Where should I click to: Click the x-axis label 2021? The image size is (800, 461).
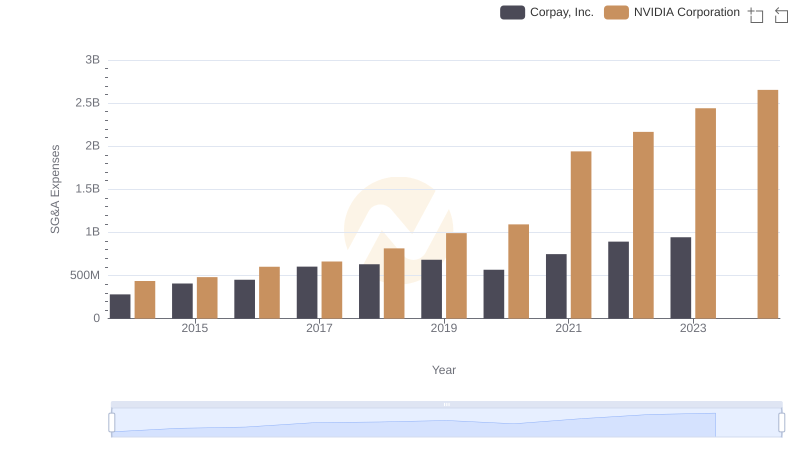(568, 328)
